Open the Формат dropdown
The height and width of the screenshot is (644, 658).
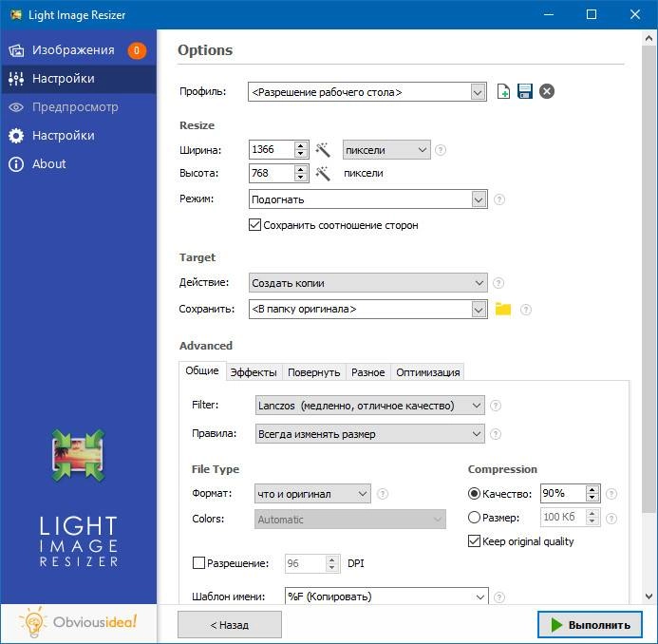tap(312, 494)
